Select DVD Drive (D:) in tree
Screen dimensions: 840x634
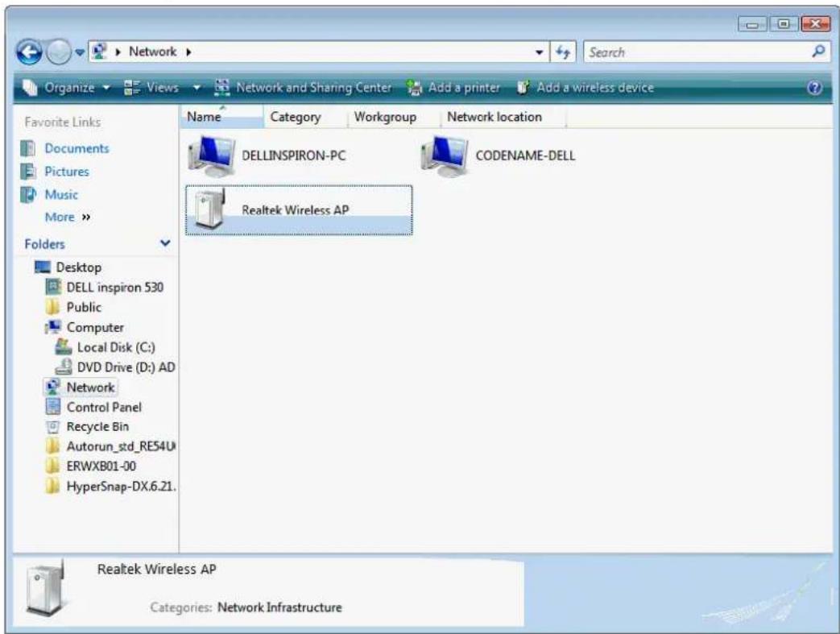click(x=126, y=367)
